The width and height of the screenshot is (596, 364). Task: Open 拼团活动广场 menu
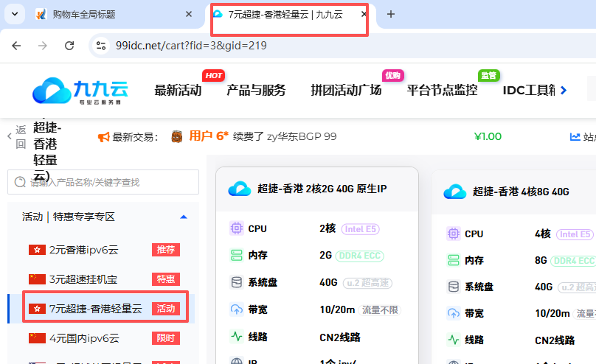(x=346, y=91)
